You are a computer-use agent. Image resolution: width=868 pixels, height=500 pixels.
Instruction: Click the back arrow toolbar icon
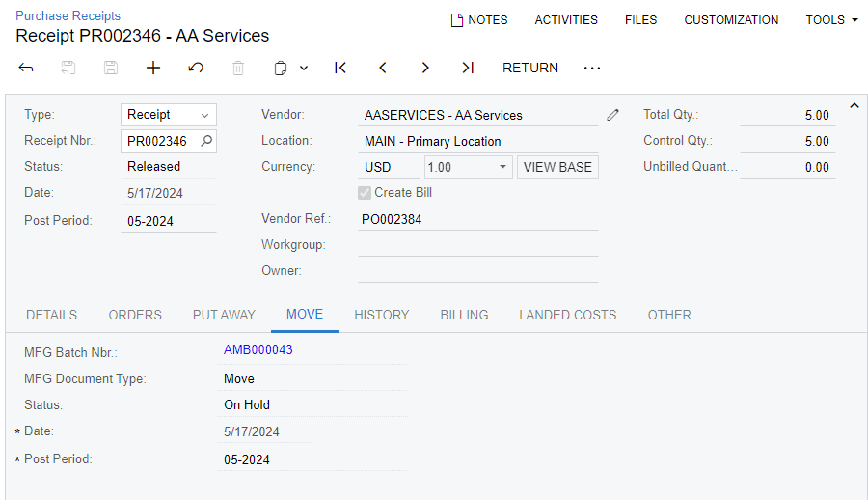[26, 68]
